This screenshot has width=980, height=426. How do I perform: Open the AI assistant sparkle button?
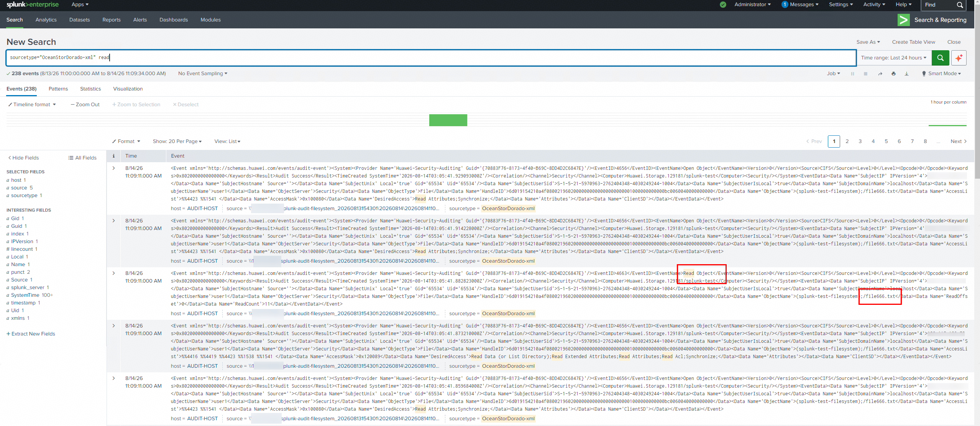tap(959, 58)
